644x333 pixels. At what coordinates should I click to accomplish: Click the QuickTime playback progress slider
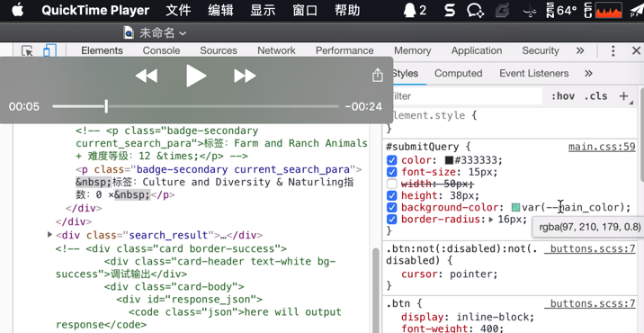(x=195, y=106)
